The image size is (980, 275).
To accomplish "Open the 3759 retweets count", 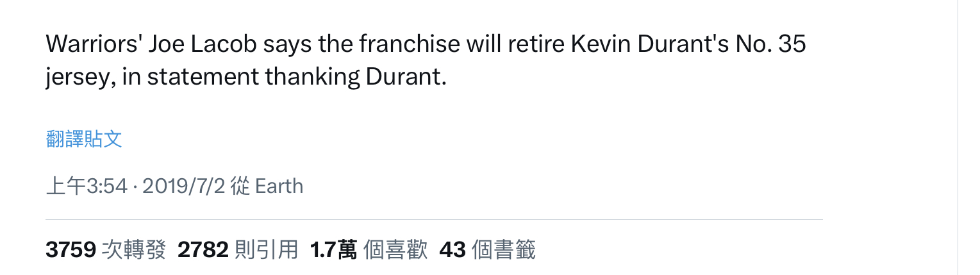I will (71, 250).
